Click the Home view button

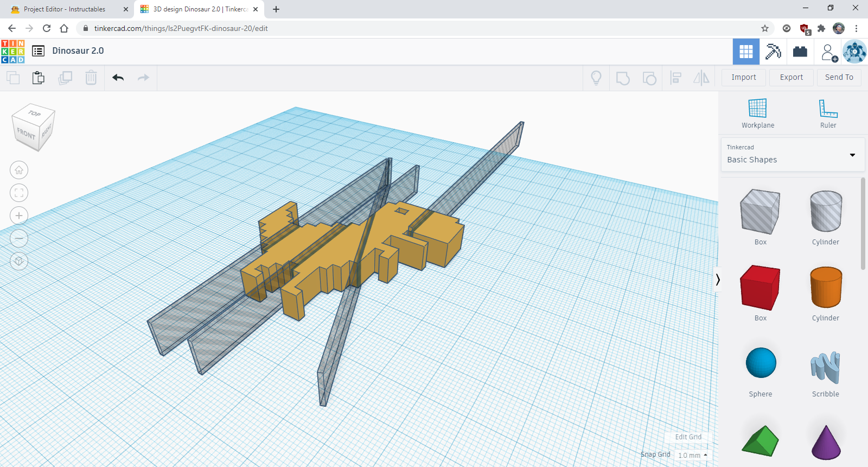click(x=19, y=170)
